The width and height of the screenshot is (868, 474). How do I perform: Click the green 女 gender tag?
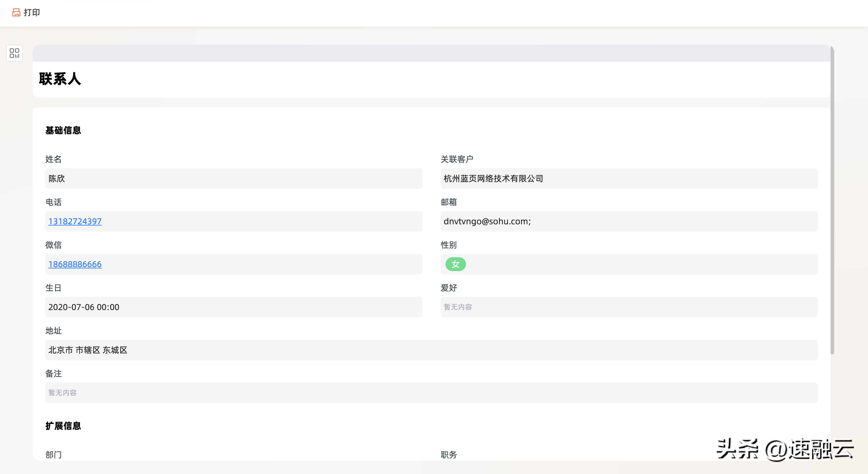point(455,264)
